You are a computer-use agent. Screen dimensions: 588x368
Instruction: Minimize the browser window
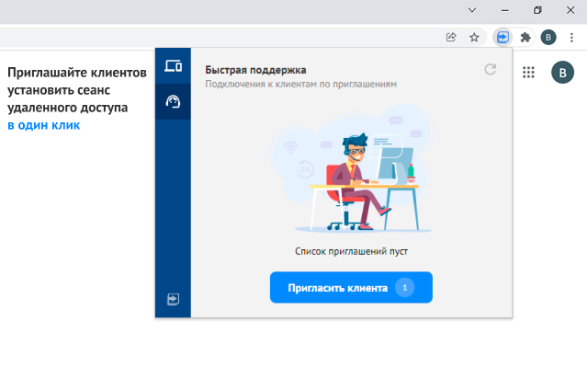(505, 10)
